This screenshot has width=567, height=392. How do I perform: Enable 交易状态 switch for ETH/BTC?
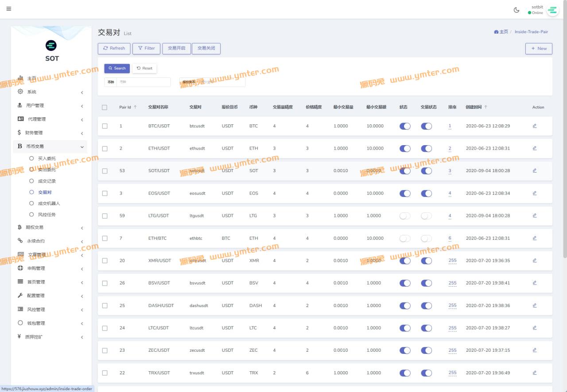pyautogui.click(x=426, y=238)
